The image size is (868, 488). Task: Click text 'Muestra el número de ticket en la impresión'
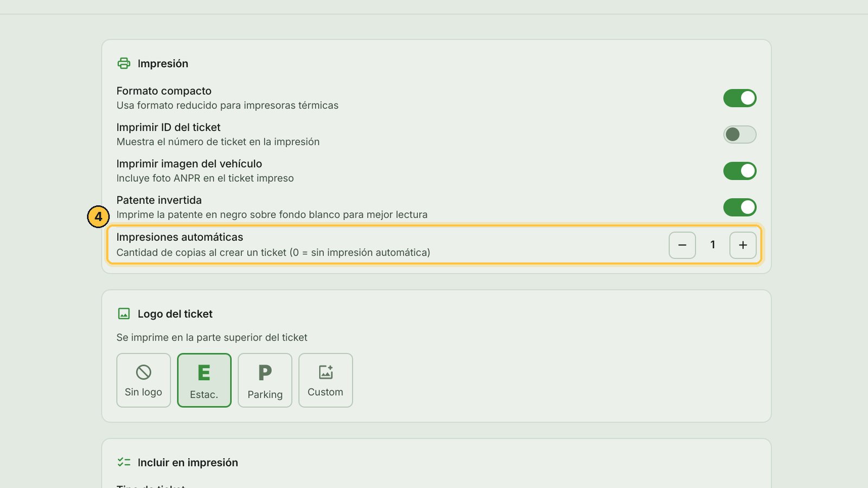(218, 142)
